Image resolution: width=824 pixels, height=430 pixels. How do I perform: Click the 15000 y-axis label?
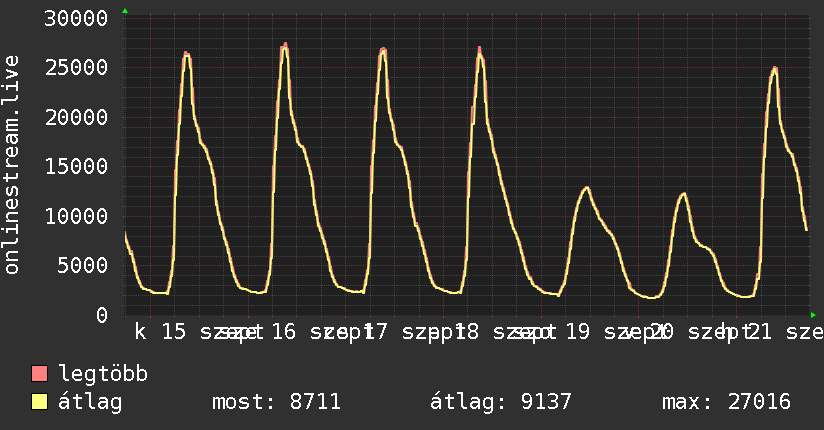76,167
